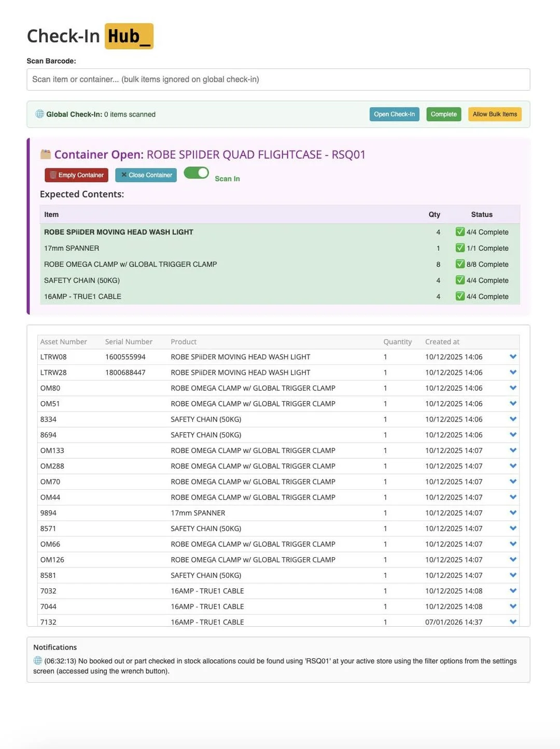560x749 pixels.
Task: Click the Product column header
Action: coord(184,342)
